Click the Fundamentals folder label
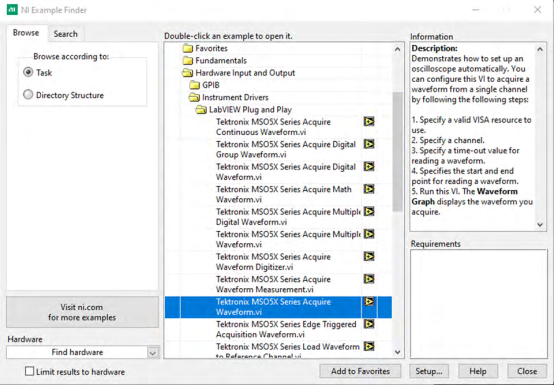 (x=221, y=61)
